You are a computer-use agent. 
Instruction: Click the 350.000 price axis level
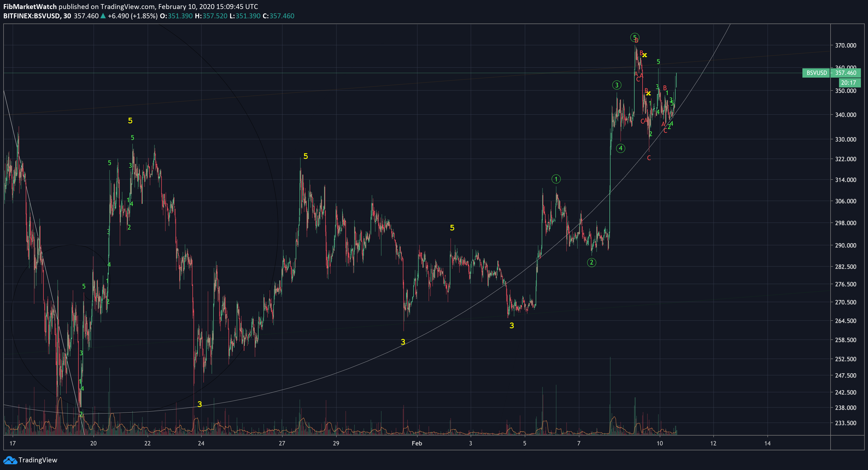point(845,91)
